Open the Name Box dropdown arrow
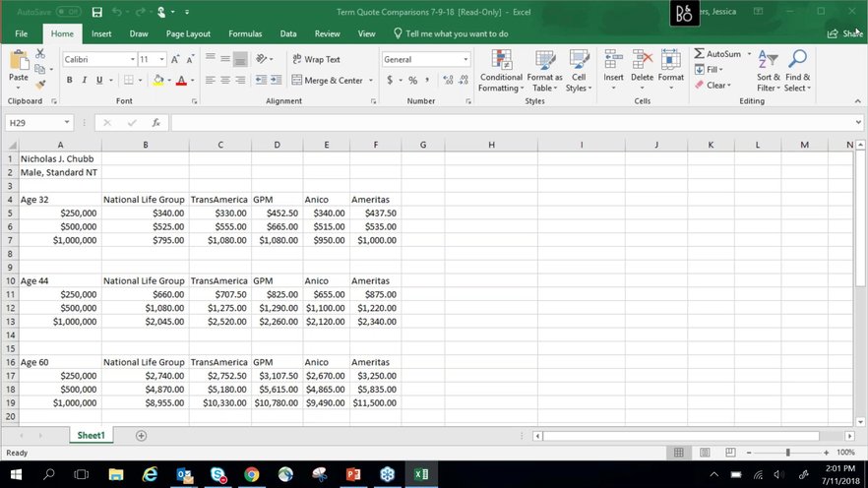Viewport: 868px width, 488px height. click(x=67, y=123)
